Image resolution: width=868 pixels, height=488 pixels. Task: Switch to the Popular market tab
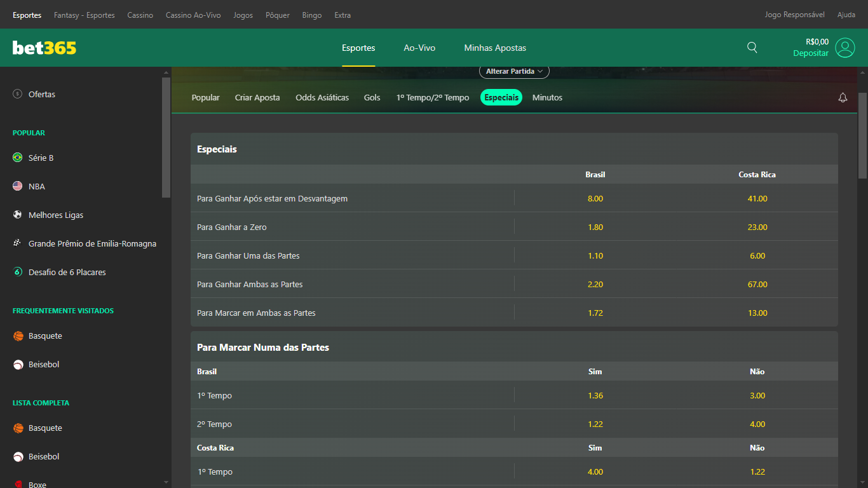[206, 98]
